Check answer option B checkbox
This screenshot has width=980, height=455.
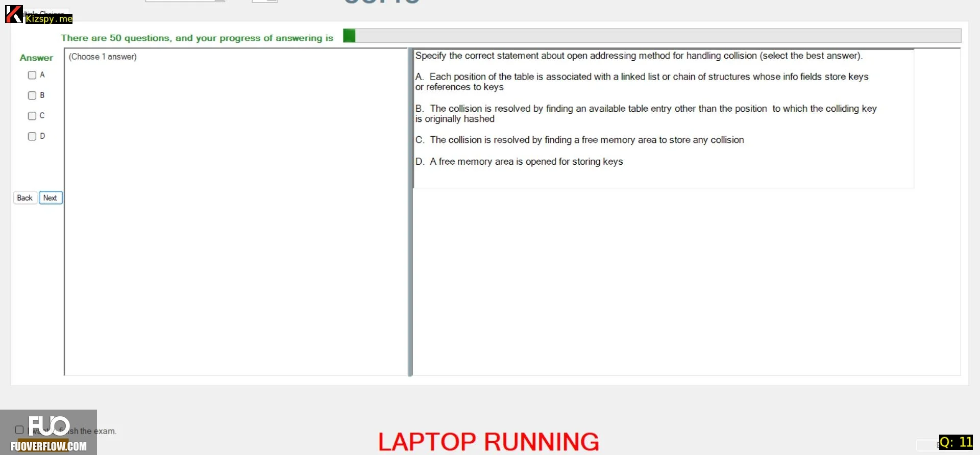[32, 95]
